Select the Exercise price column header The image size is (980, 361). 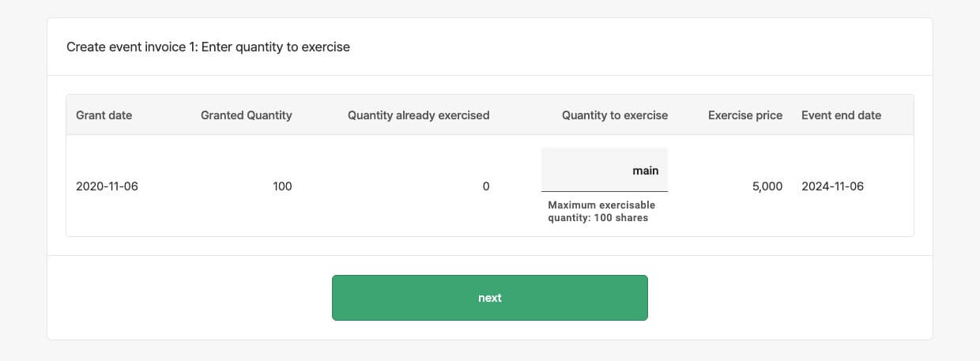744,115
